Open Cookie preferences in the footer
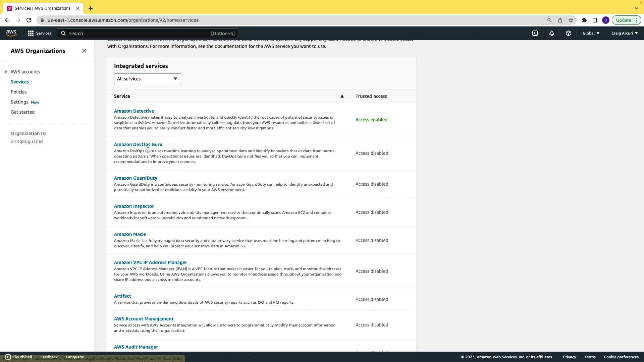This screenshot has width=644, height=362. [x=621, y=357]
